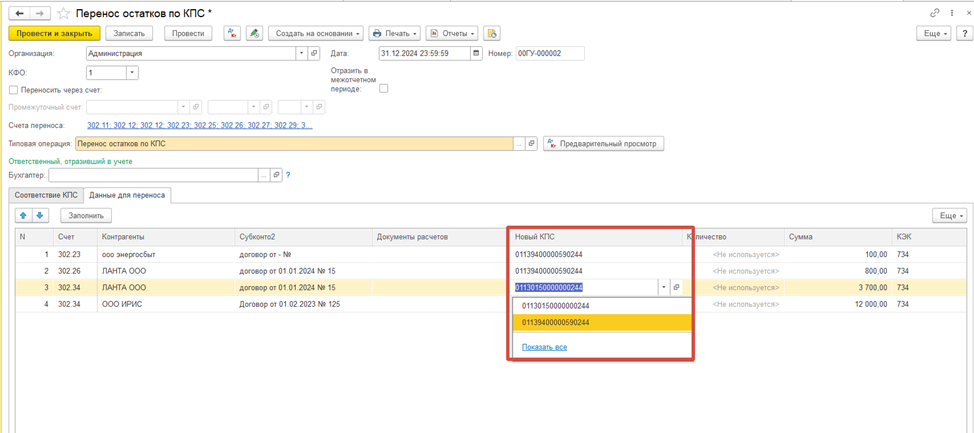Sort by the Счет column header
974x433 pixels.
click(74, 237)
